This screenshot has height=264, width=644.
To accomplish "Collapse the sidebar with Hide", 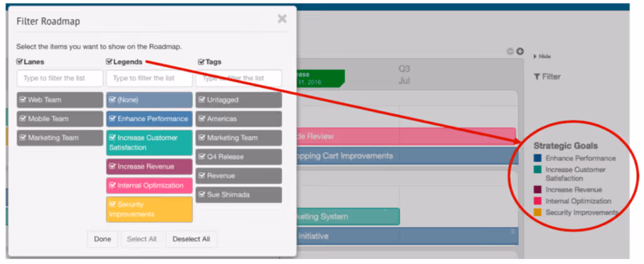I will [542, 56].
